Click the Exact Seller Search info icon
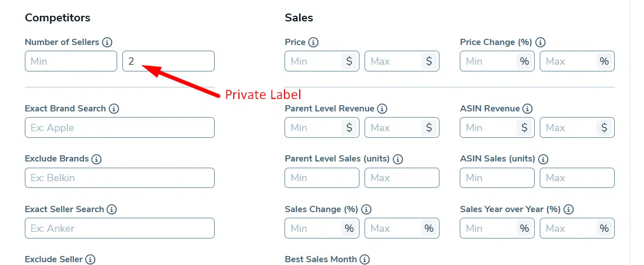Viewport: 644px width, 265px height. pyautogui.click(x=112, y=209)
